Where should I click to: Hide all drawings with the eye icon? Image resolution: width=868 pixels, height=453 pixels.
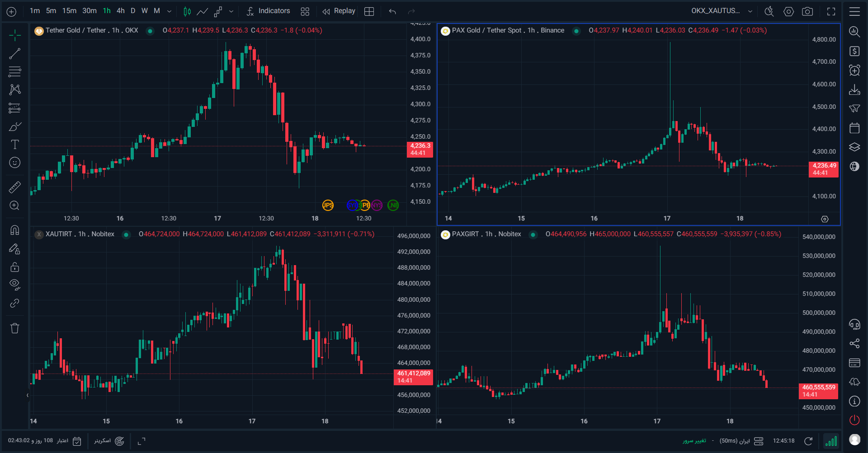coord(15,285)
